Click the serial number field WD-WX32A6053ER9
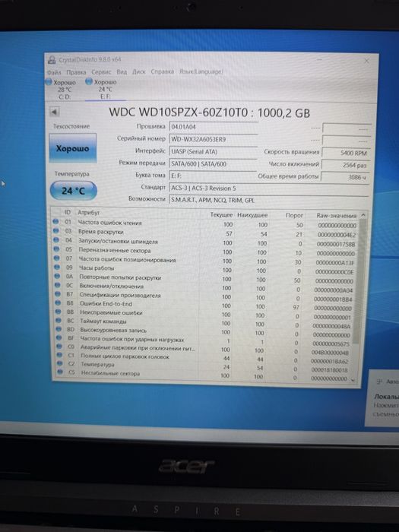 213,139
